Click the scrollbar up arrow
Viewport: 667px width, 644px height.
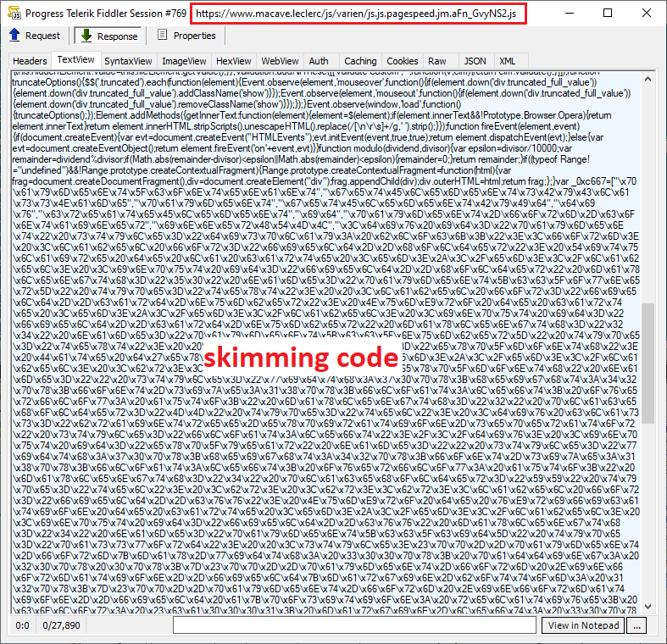pyautogui.click(x=648, y=79)
